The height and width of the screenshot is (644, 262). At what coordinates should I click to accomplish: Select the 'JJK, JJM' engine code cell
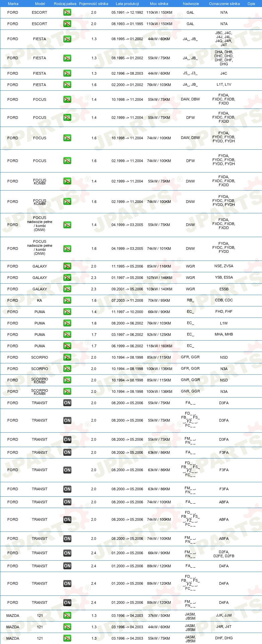pos(224,615)
